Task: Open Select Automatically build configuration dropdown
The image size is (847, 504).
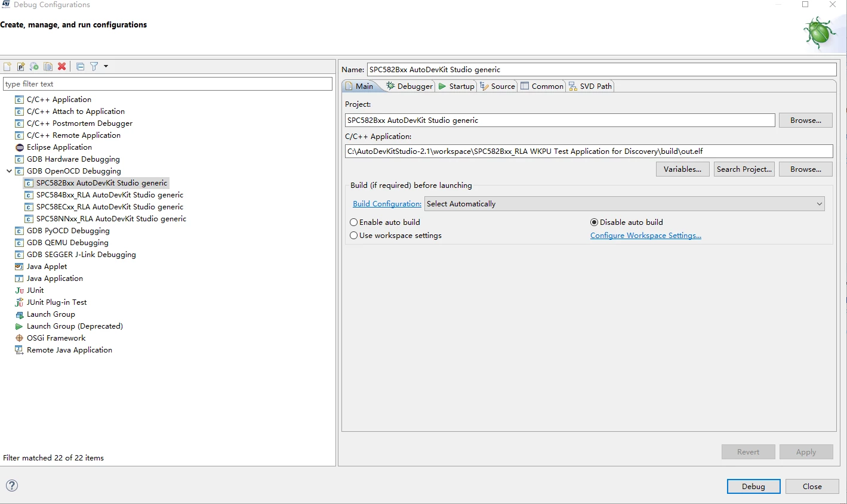Action: point(624,204)
